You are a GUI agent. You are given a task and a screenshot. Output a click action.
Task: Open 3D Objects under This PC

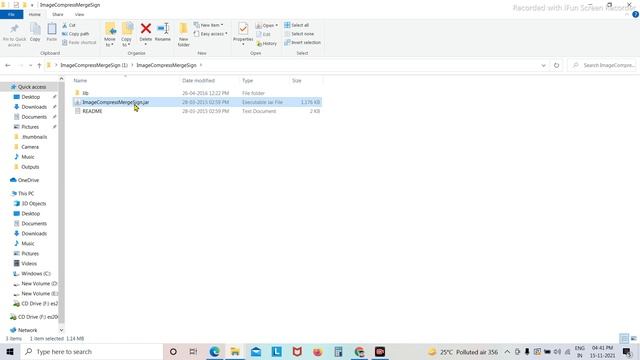click(x=33, y=204)
